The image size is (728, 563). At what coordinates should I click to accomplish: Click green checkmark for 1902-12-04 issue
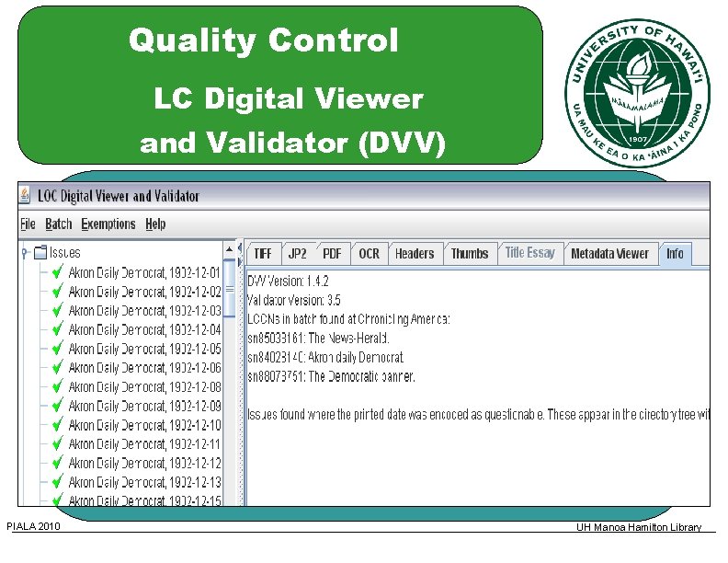coord(58,328)
